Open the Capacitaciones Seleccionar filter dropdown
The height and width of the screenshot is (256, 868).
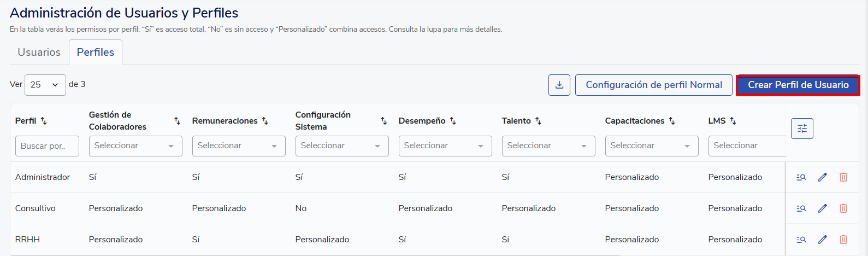tap(651, 146)
